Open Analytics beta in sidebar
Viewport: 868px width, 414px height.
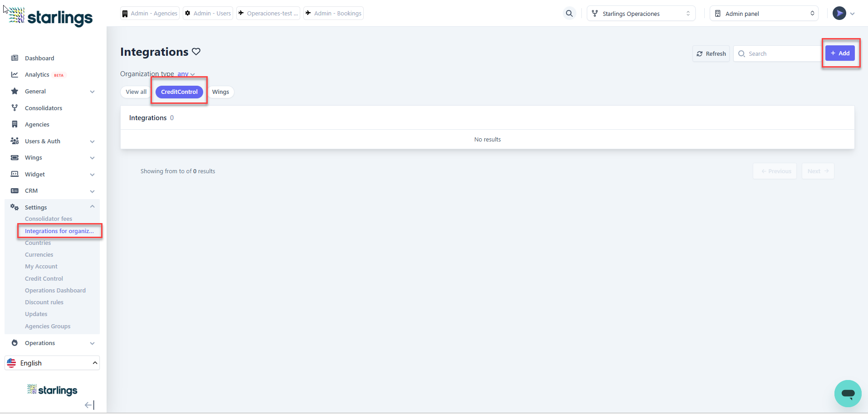[x=37, y=75]
